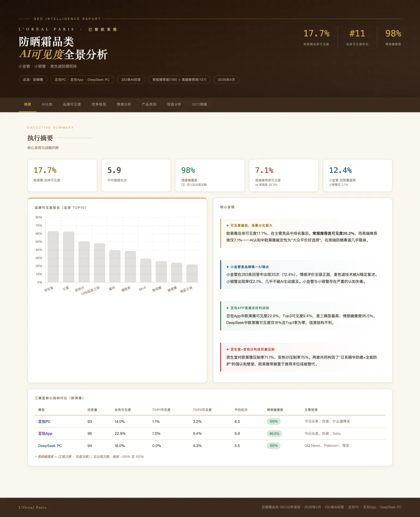Click the 小金管是品牌唯一AI锚点 finding heading
The width and height of the screenshot is (420, 517).
click(249, 267)
